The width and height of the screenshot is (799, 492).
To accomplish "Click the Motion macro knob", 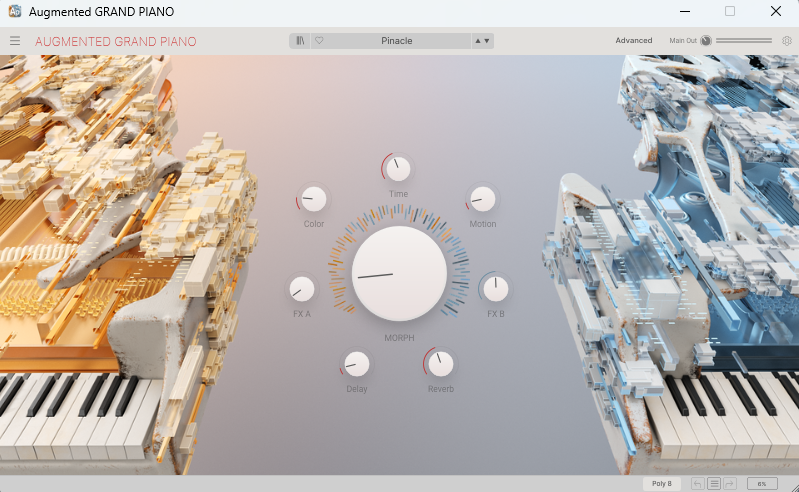I will [483, 199].
